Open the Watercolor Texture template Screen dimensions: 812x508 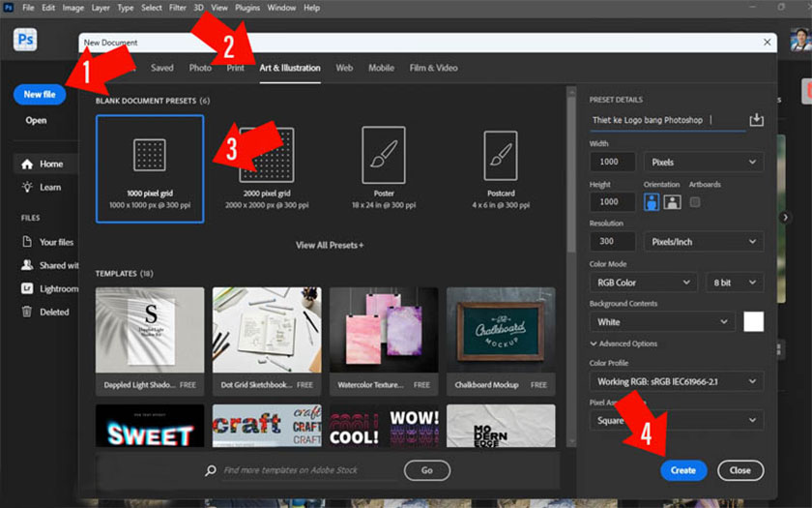point(384,341)
